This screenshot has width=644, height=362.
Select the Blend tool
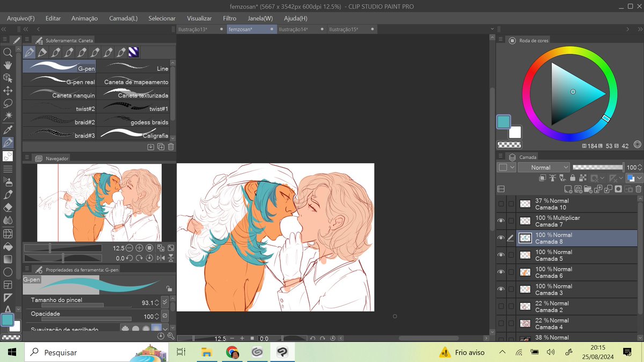(8, 220)
